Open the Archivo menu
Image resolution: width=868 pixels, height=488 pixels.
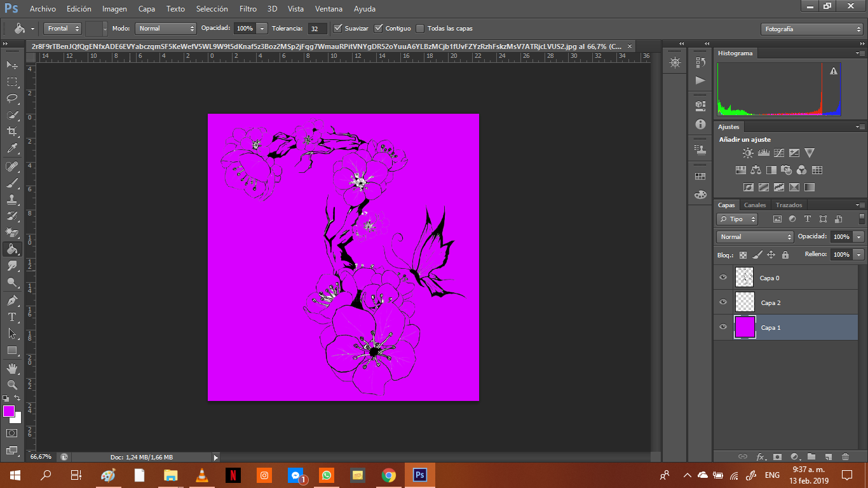[x=43, y=9]
